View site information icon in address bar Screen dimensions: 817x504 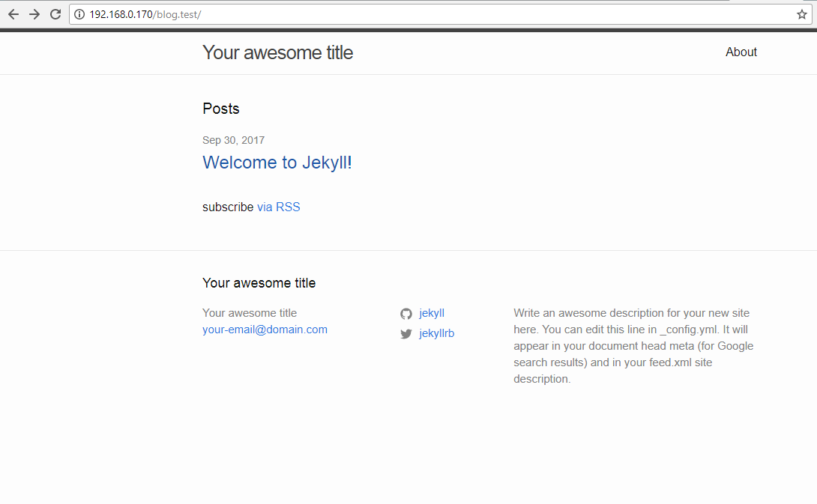pyautogui.click(x=79, y=14)
